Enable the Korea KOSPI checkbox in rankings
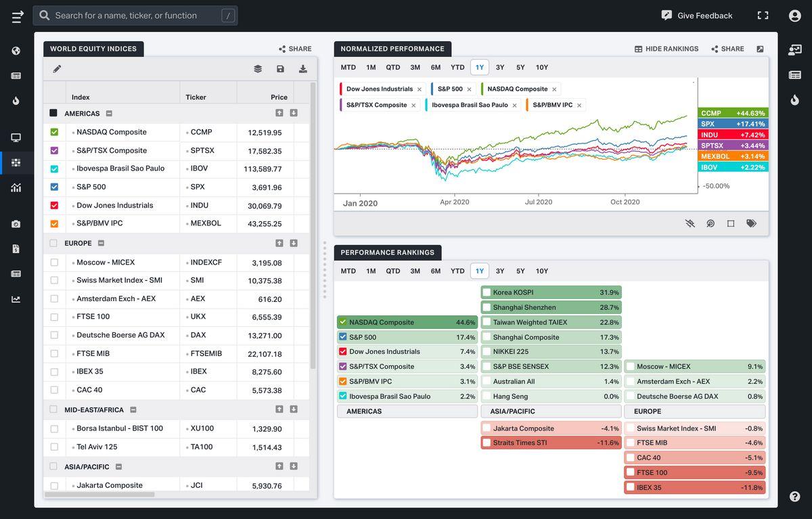 click(x=487, y=292)
